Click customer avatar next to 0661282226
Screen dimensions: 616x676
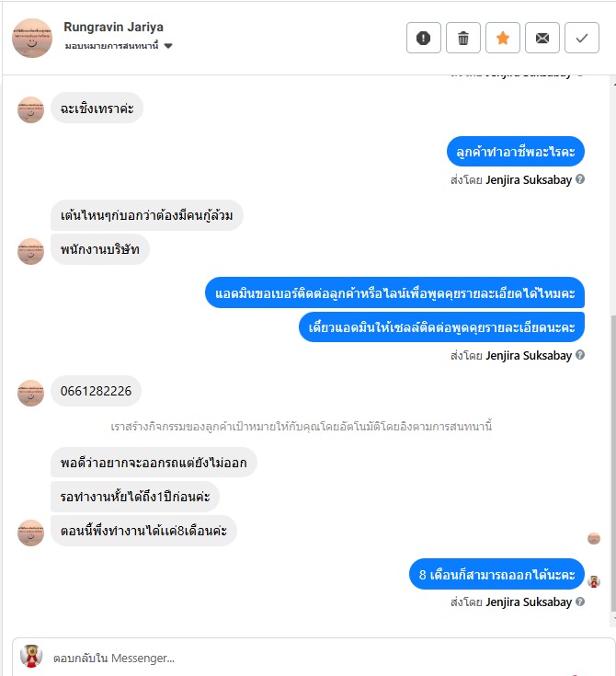pos(30,393)
